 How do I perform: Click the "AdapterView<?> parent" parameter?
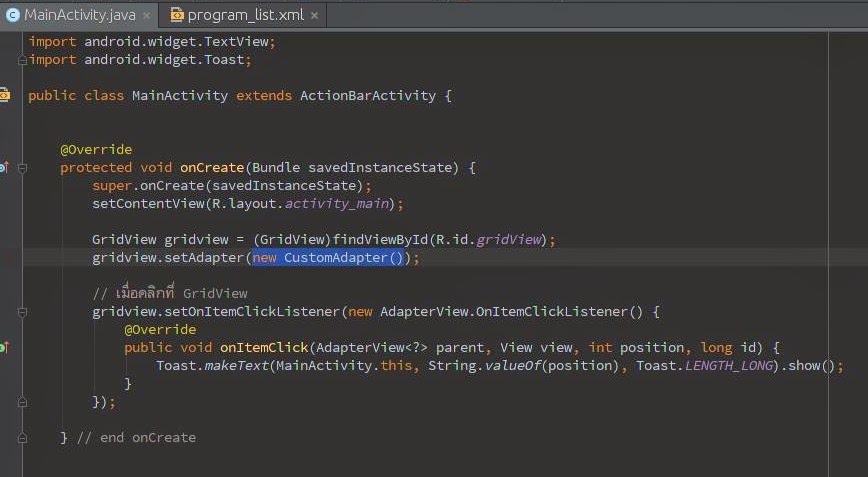coord(400,348)
